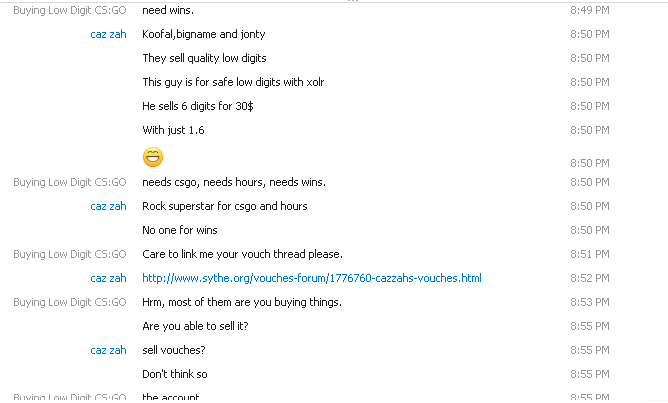Click caz zah name beside Rock superstar message
The image size is (668, 403).
108,207
